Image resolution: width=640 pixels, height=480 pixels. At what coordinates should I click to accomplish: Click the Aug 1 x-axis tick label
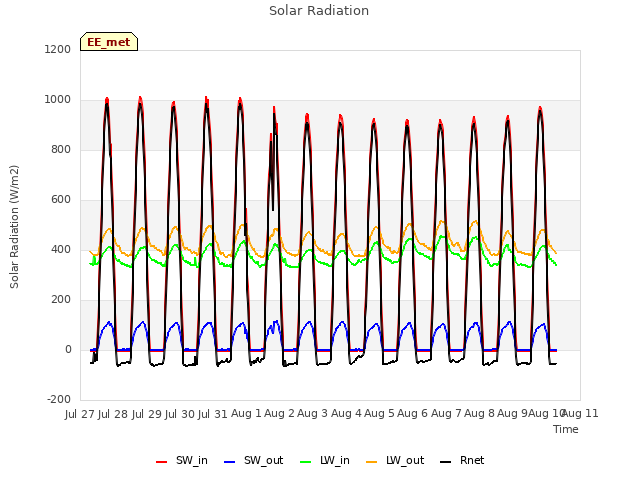click(x=246, y=414)
